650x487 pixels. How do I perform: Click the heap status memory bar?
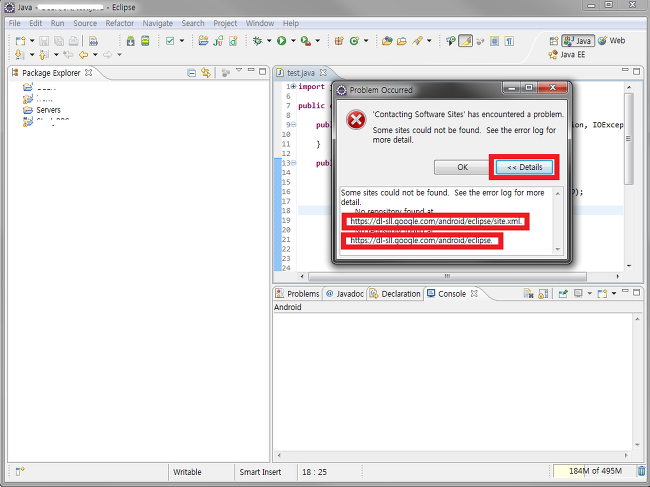pyautogui.click(x=594, y=471)
